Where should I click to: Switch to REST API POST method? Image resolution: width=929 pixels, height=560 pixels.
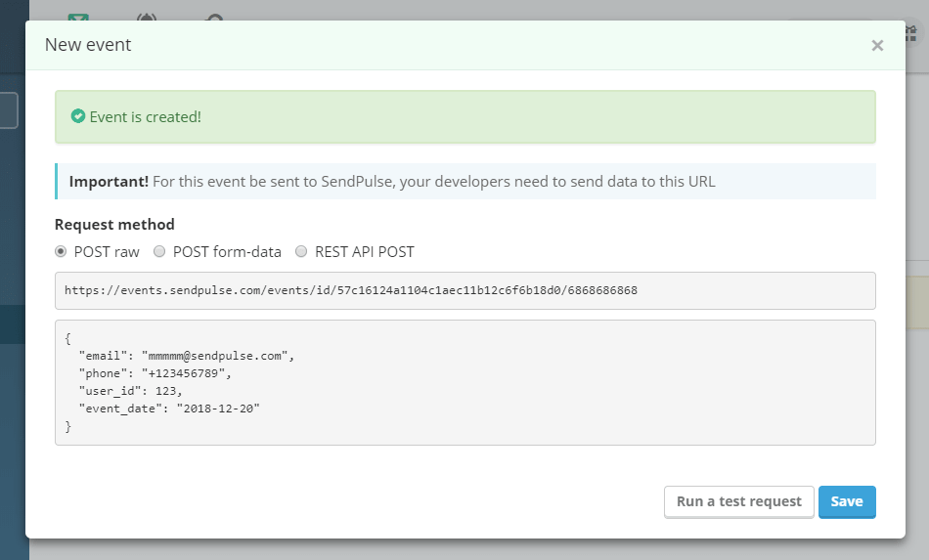click(x=301, y=251)
